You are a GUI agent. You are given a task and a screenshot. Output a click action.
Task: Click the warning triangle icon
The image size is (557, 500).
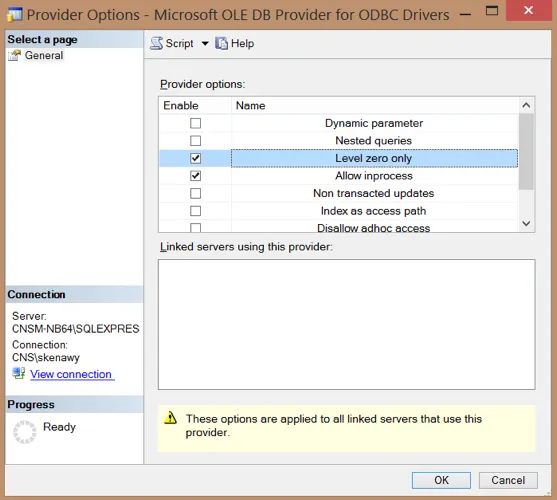(171, 418)
